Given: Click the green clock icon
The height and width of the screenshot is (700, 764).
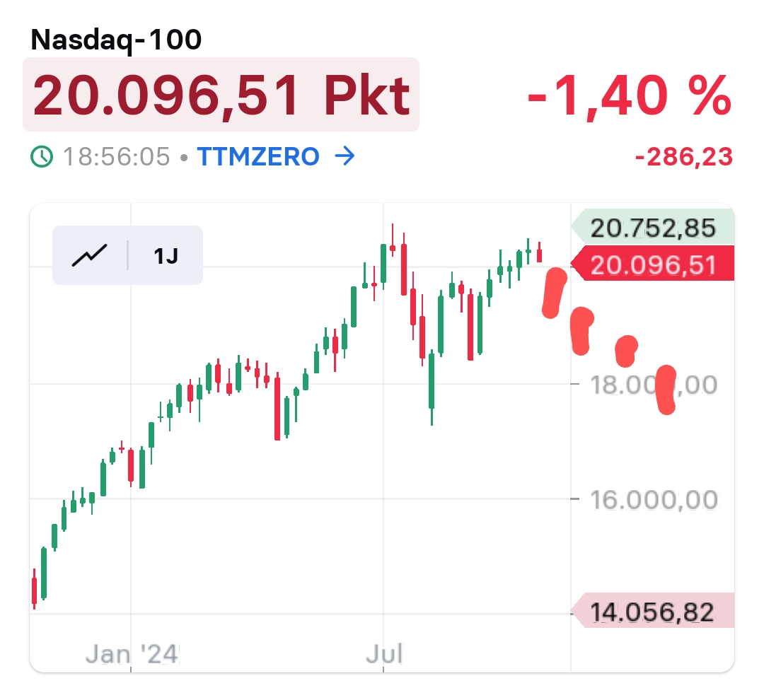Looking at the screenshot, I should (42, 156).
